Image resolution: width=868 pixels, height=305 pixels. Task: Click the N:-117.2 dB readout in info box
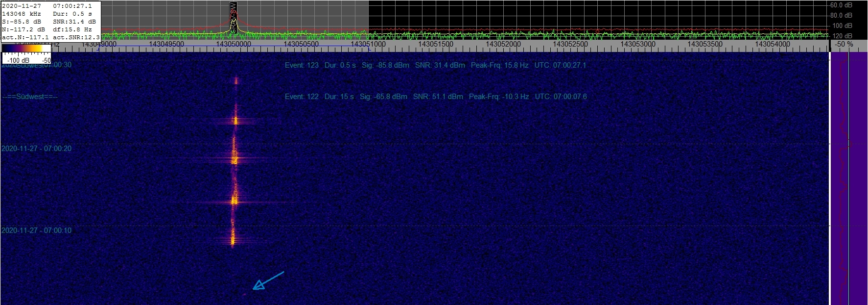tap(23, 29)
